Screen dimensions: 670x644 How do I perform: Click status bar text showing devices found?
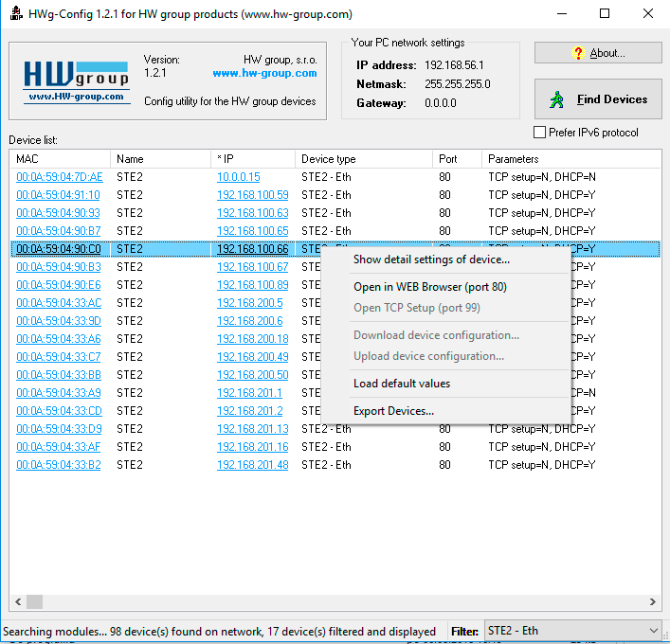(219, 631)
